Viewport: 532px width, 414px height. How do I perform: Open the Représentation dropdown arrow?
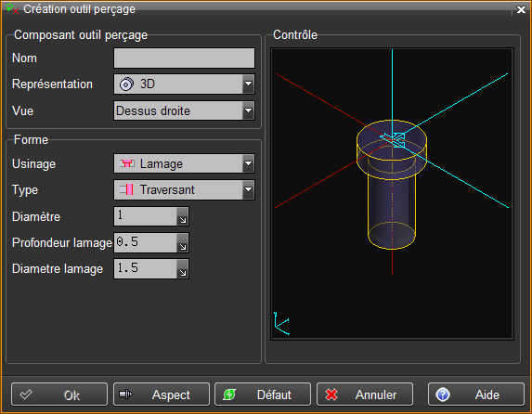click(x=248, y=84)
